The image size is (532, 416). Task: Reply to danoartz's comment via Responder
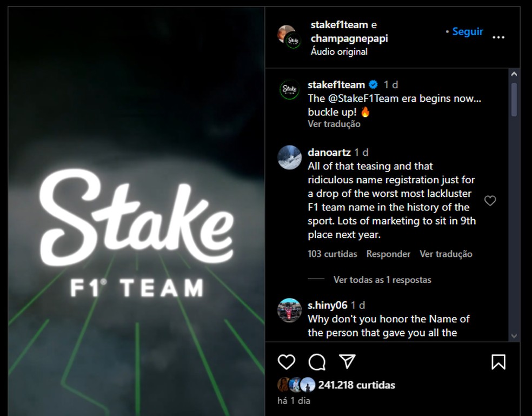point(388,254)
